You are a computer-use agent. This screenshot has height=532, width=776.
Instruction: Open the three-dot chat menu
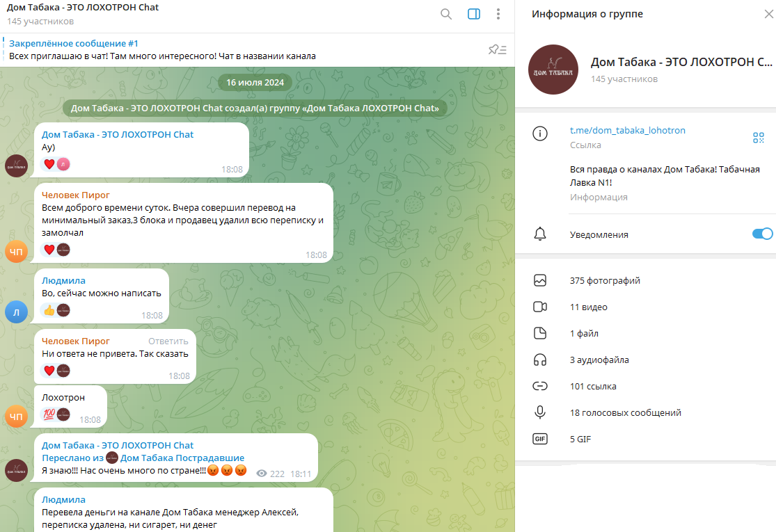[x=498, y=14]
